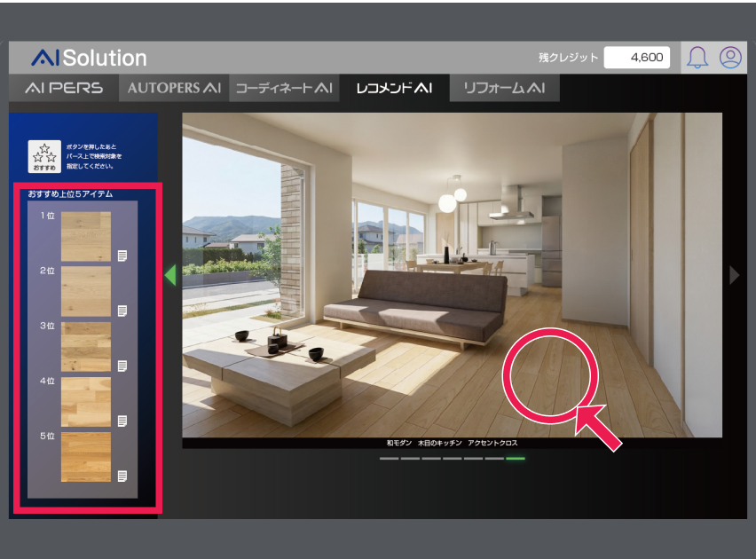The image size is (756, 559).
Task: Select the 3位 flooring swatch
Action: (86, 346)
